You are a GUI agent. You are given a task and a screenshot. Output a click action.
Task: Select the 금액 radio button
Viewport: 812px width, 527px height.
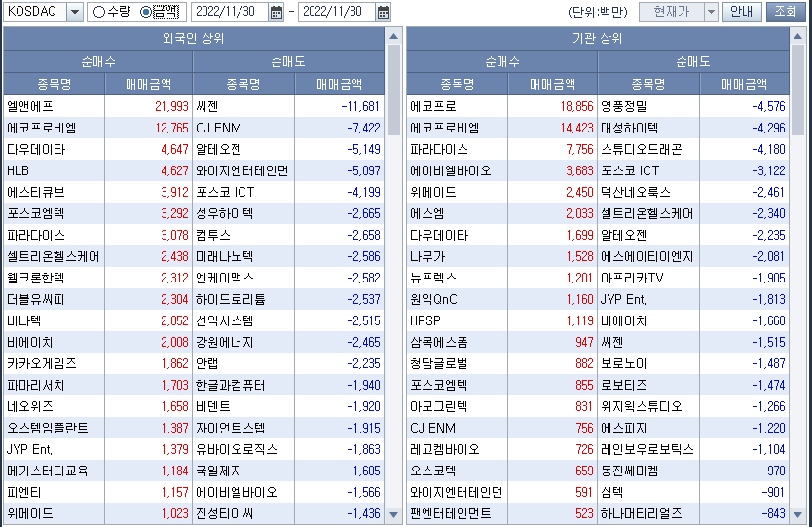(146, 12)
